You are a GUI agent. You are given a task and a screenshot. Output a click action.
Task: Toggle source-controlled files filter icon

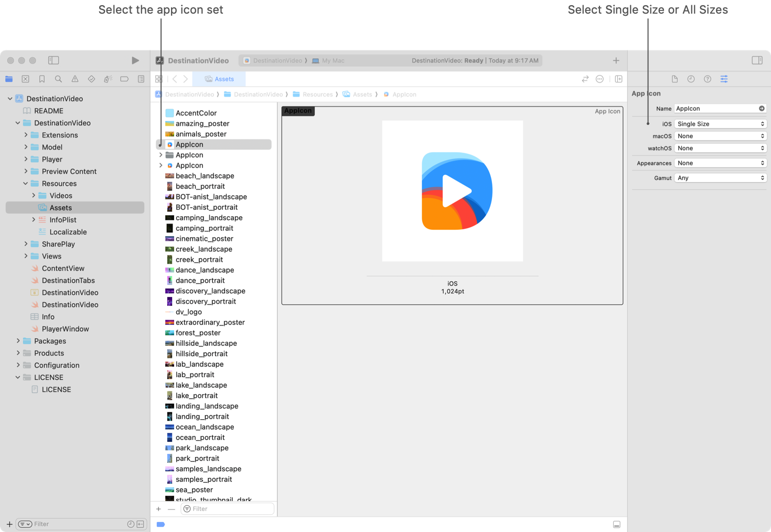coord(141,524)
